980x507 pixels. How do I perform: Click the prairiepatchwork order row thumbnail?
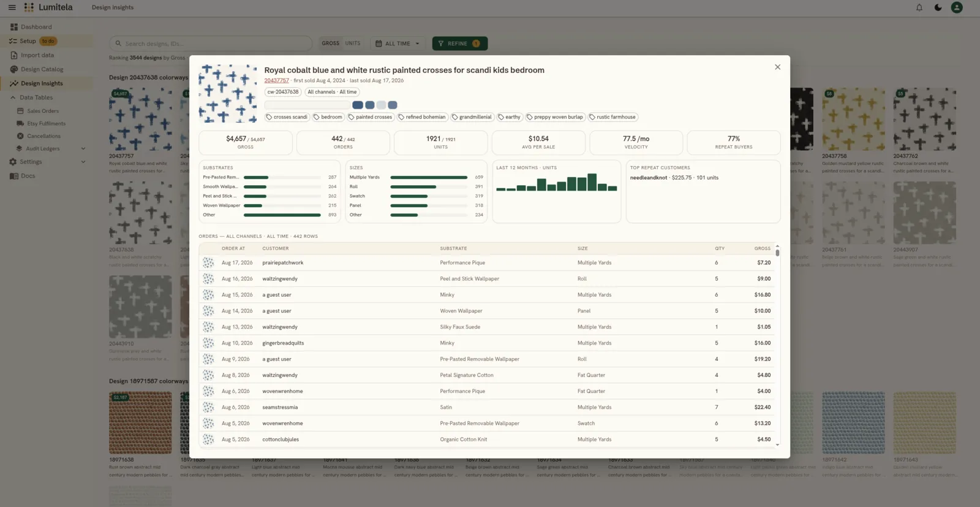click(x=208, y=262)
